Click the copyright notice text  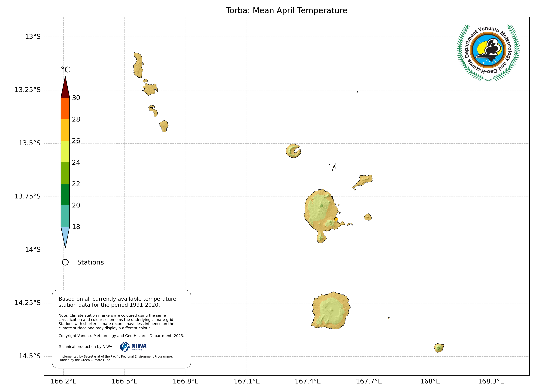click(121, 336)
